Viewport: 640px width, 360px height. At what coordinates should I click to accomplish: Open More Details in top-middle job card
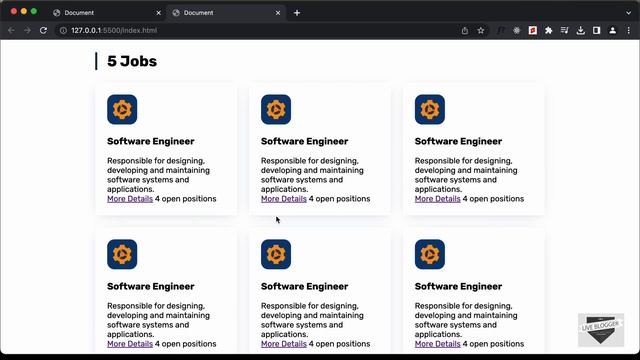284,199
